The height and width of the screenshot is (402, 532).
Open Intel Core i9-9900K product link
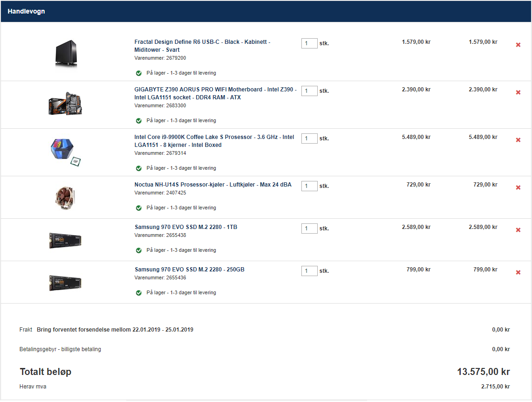[214, 141]
